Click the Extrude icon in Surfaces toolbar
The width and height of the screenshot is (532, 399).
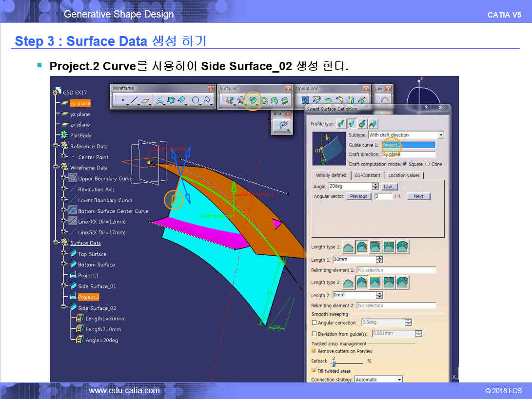[x=228, y=100]
